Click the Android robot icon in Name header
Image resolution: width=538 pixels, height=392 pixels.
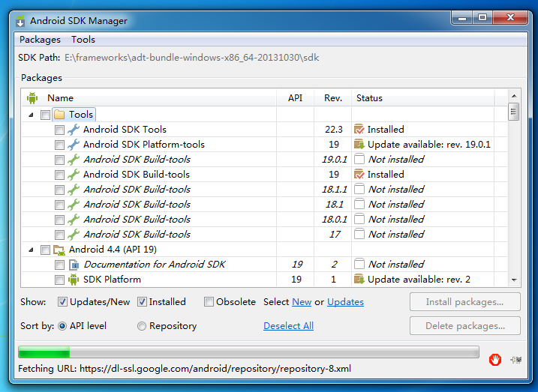[x=32, y=98]
